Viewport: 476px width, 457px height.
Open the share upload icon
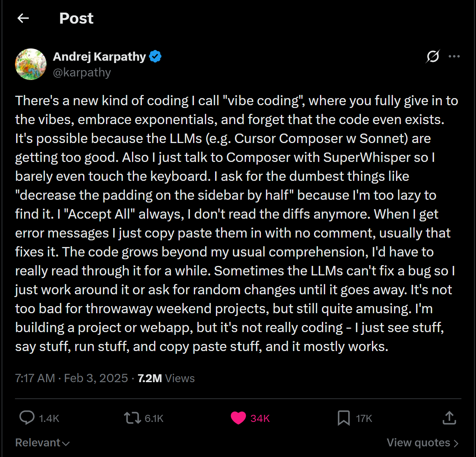click(449, 418)
